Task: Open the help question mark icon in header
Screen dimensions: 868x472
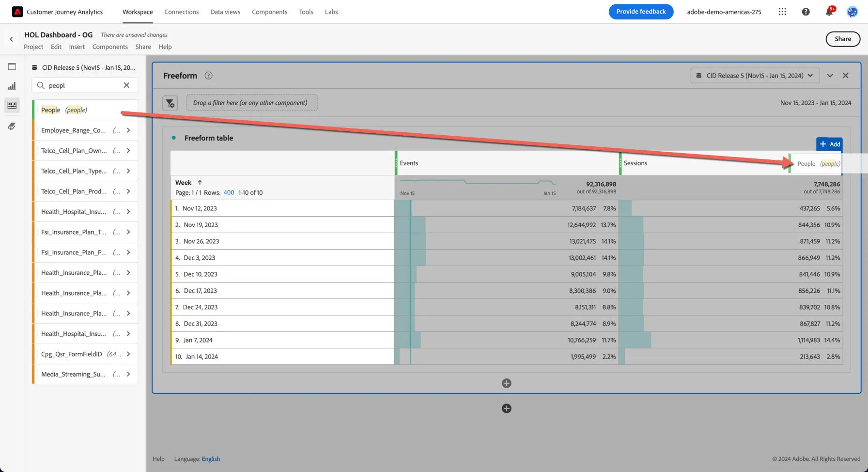Action: coord(806,12)
